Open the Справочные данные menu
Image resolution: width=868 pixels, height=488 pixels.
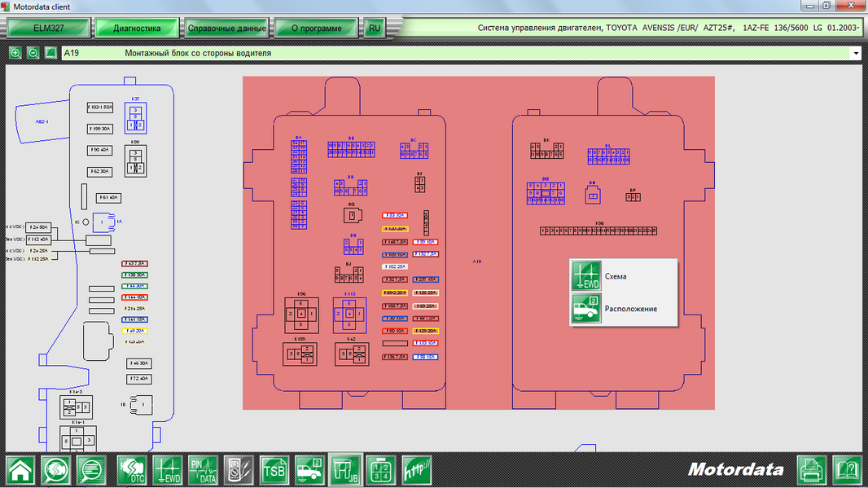[226, 29]
